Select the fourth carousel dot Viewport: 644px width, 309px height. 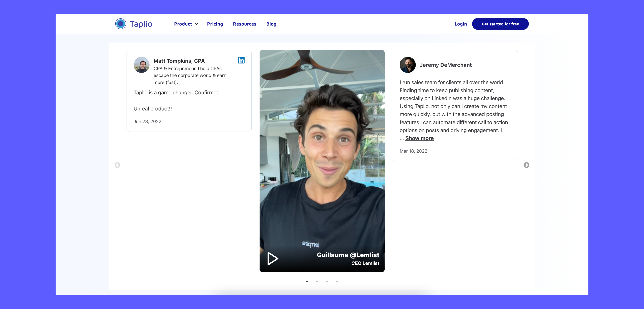tap(337, 282)
